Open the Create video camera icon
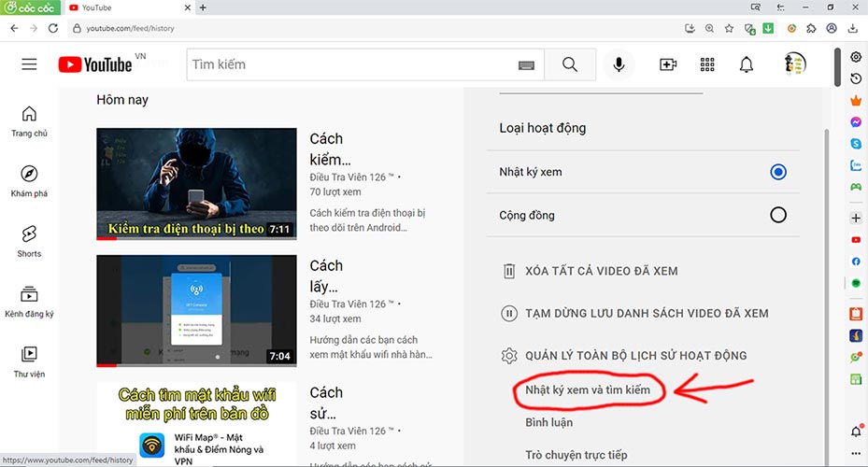This screenshot has width=868, height=467. 668,64
